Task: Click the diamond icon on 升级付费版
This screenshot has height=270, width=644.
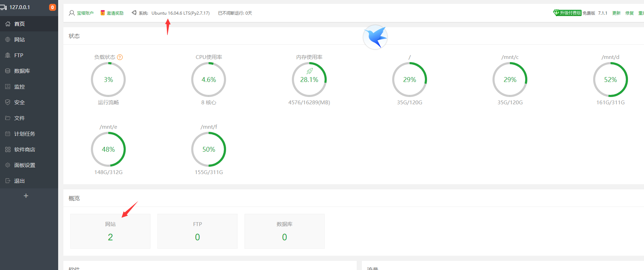Action: coord(556,13)
